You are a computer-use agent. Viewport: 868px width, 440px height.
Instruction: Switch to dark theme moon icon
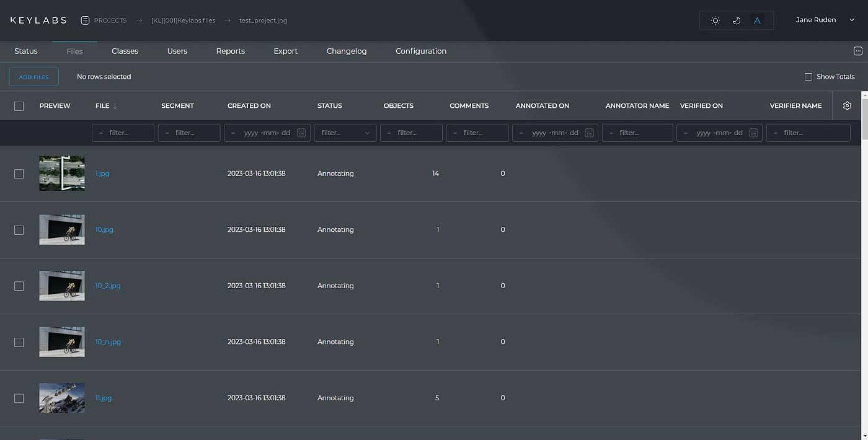737,20
